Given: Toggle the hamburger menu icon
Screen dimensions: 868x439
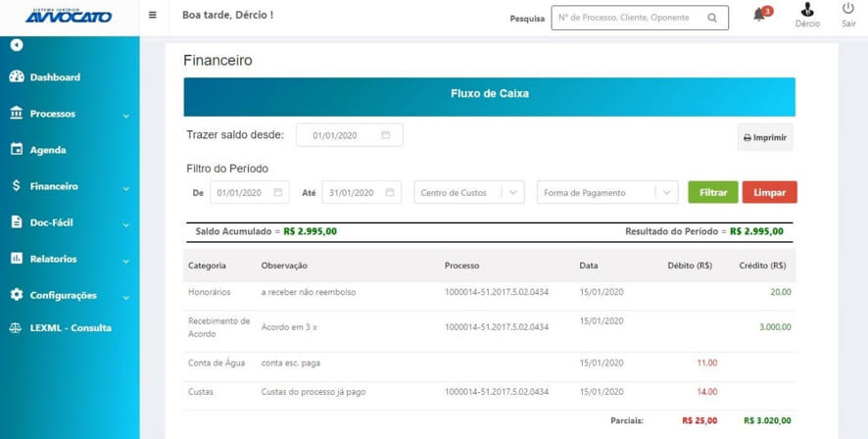Looking at the screenshot, I should [153, 15].
